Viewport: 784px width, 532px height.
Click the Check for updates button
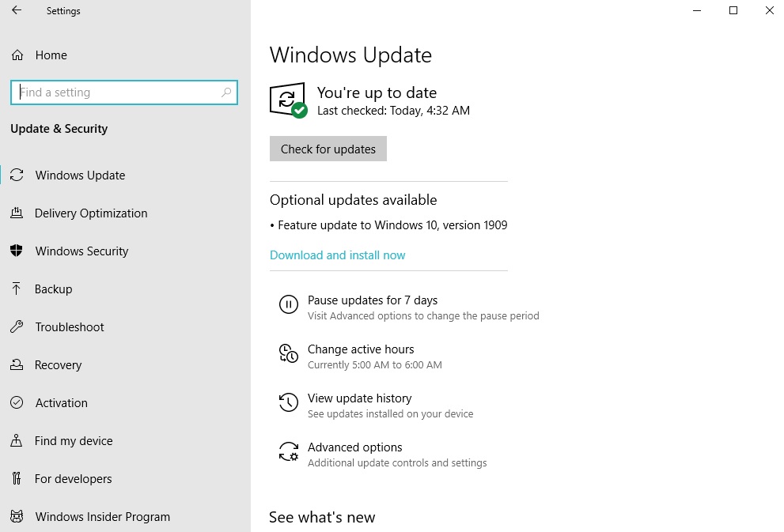[328, 149]
